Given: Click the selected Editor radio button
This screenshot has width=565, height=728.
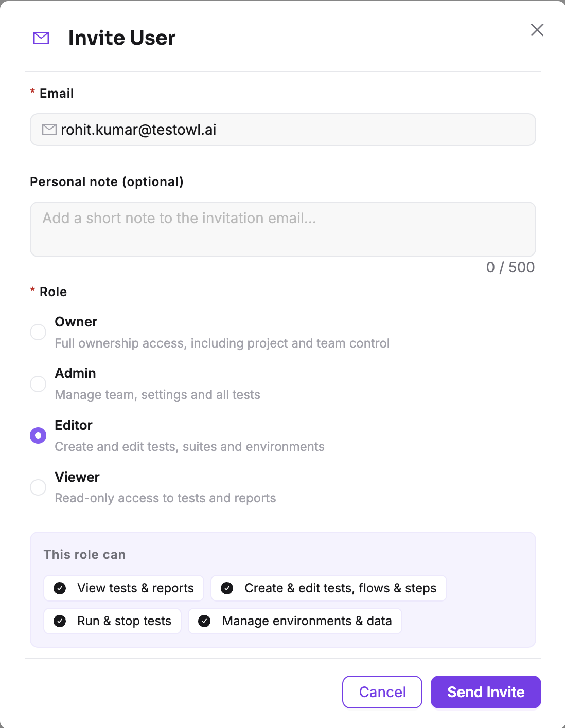Looking at the screenshot, I should [38, 435].
